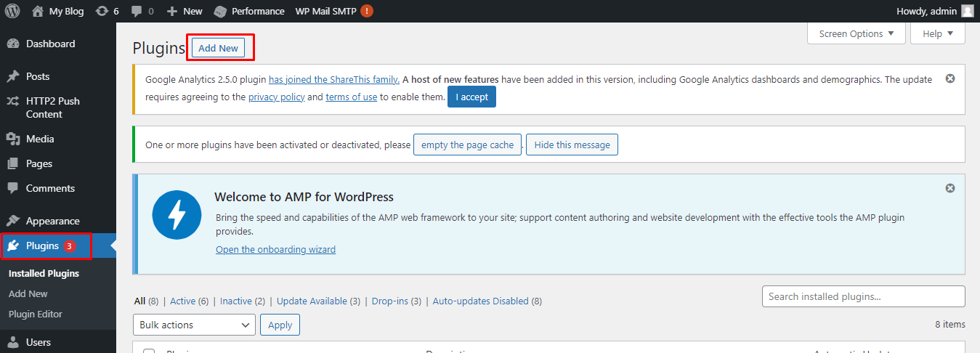Filter by Update Available (3)

318,301
